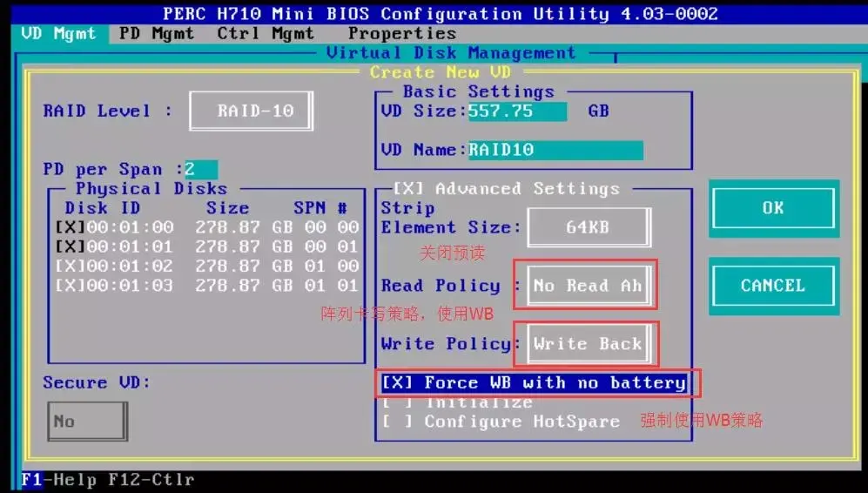Click the F1-Help hint
Screen dimensions: 868x493
[58, 479]
